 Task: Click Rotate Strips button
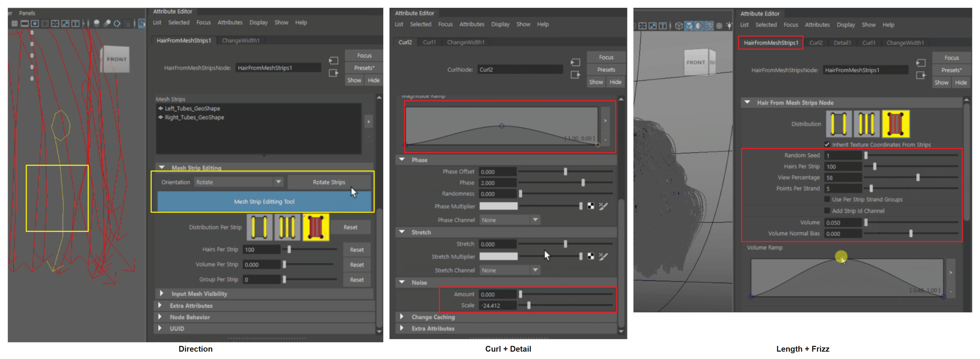(329, 182)
